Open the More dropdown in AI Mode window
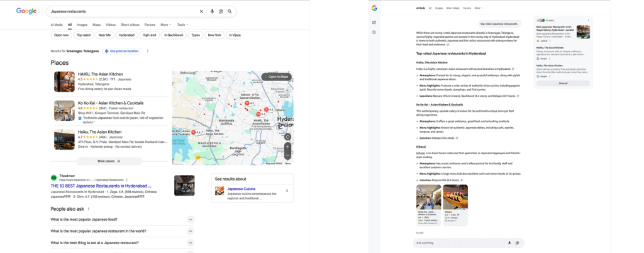 pyautogui.click(x=478, y=8)
